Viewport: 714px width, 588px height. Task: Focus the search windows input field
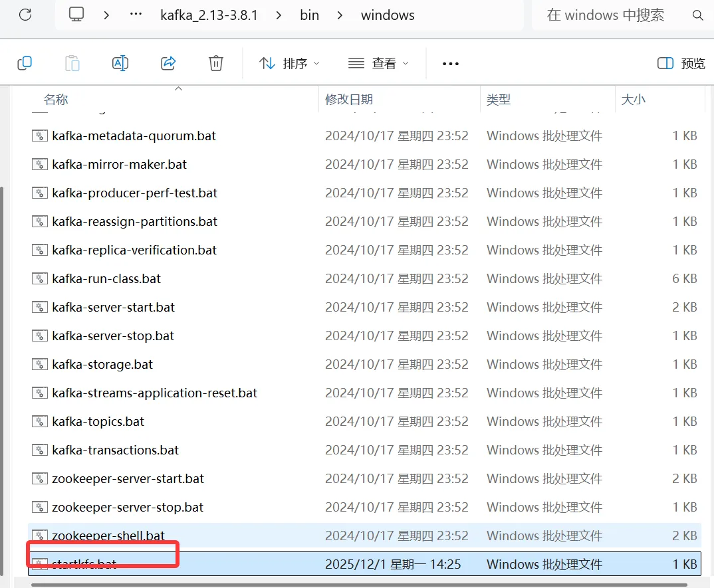click(606, 15)
